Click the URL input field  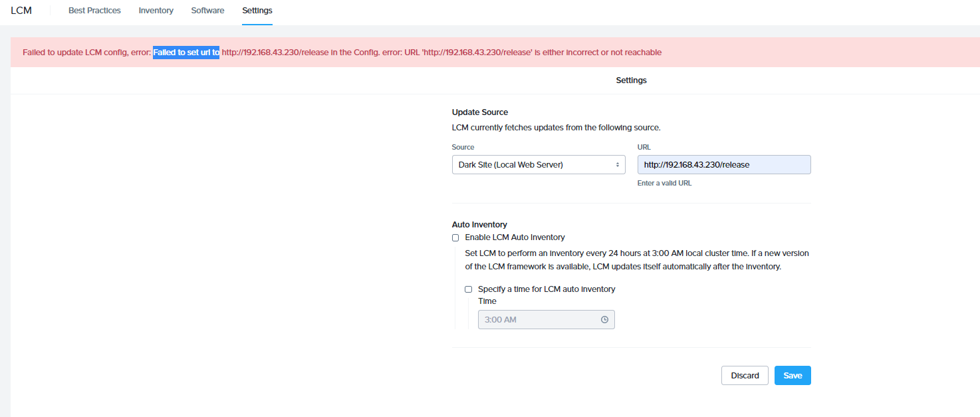coord(724,164)
